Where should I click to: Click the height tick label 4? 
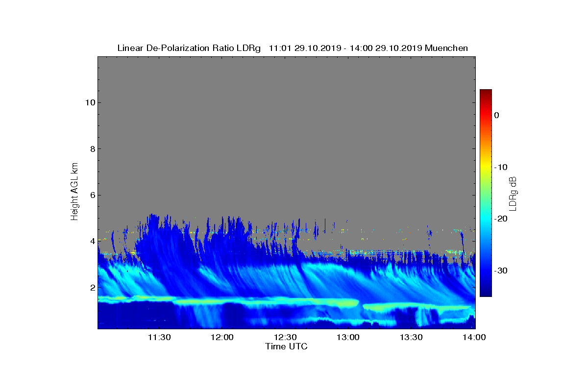click(92, 241)
